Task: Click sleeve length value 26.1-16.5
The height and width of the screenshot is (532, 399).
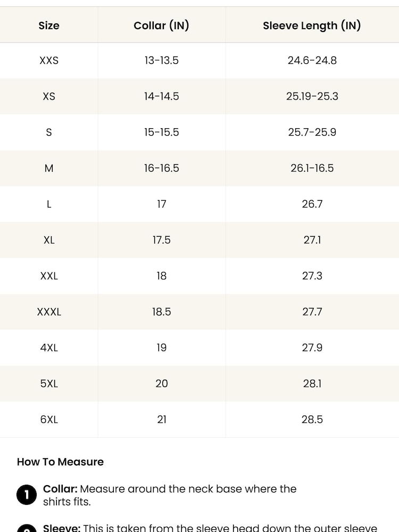Action: [x=312, y=168]
